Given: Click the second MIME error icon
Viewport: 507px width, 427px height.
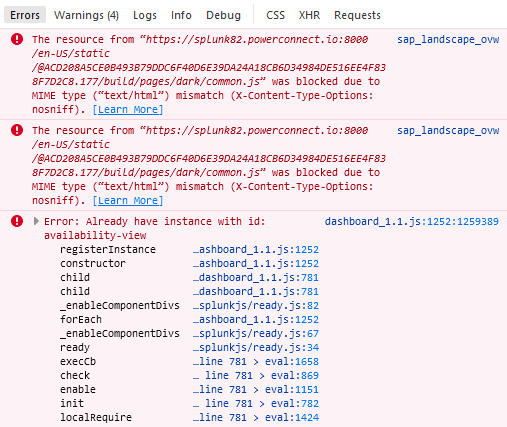Looking at the screenshot, I should [17, 130].
